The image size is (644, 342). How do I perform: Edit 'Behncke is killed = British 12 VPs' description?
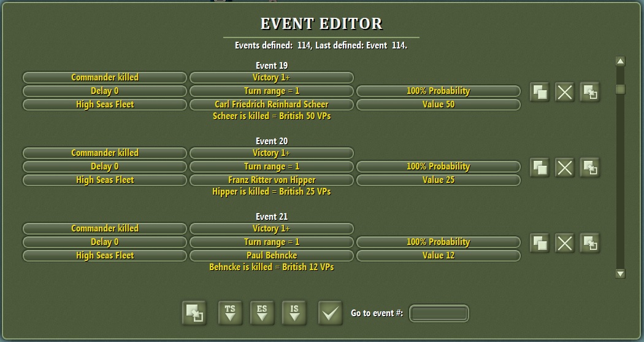click(x=272, y=268)
